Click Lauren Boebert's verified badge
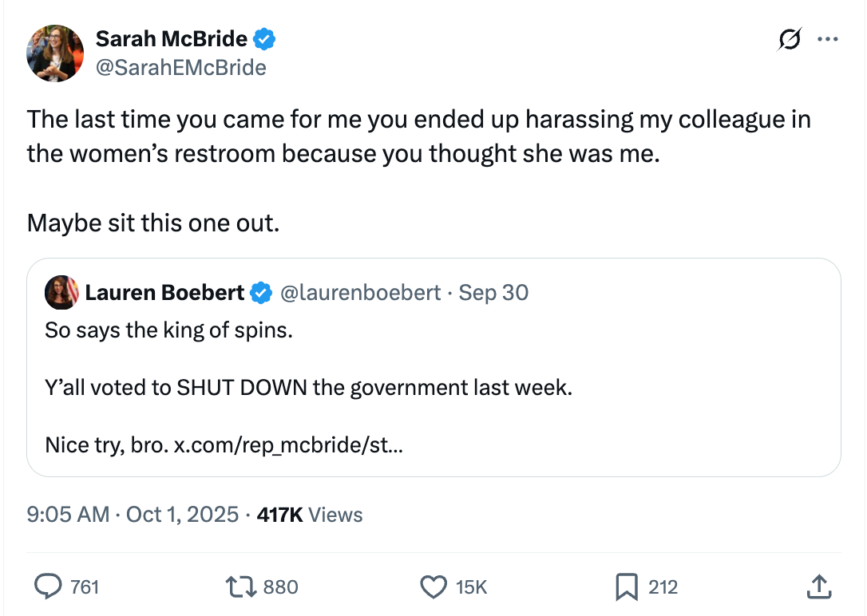 (261, 293)
